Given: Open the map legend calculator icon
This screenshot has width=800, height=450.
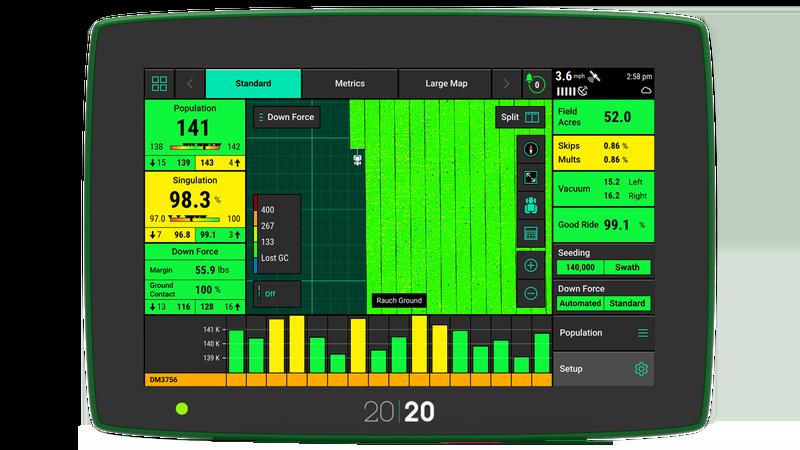Looking at the screenshot, I should click(531, 234).
